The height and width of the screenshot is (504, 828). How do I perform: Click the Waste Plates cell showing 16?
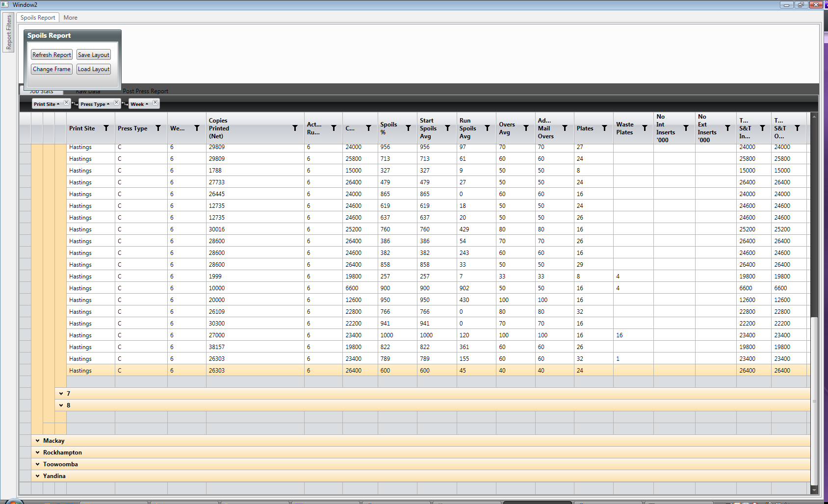click(633, 335)
